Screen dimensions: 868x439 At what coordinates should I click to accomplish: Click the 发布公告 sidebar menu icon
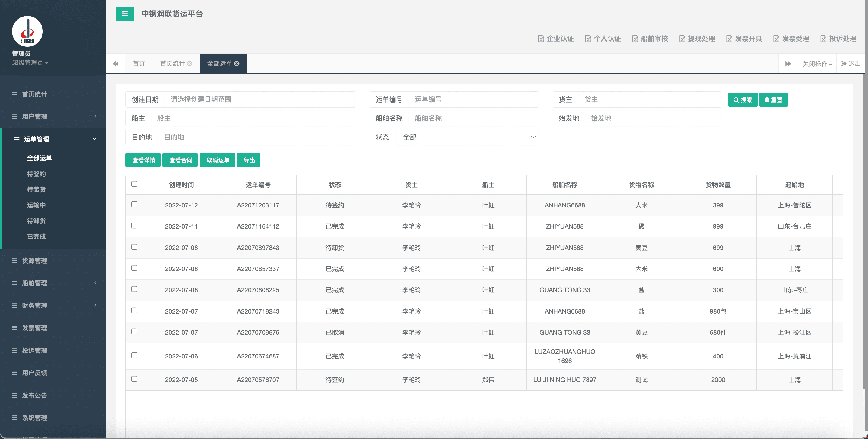(15, 395)
